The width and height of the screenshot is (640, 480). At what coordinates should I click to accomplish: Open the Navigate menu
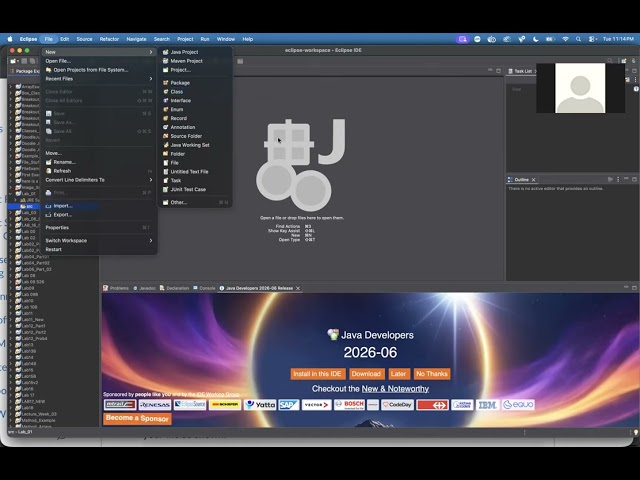(x=136, y=39)
